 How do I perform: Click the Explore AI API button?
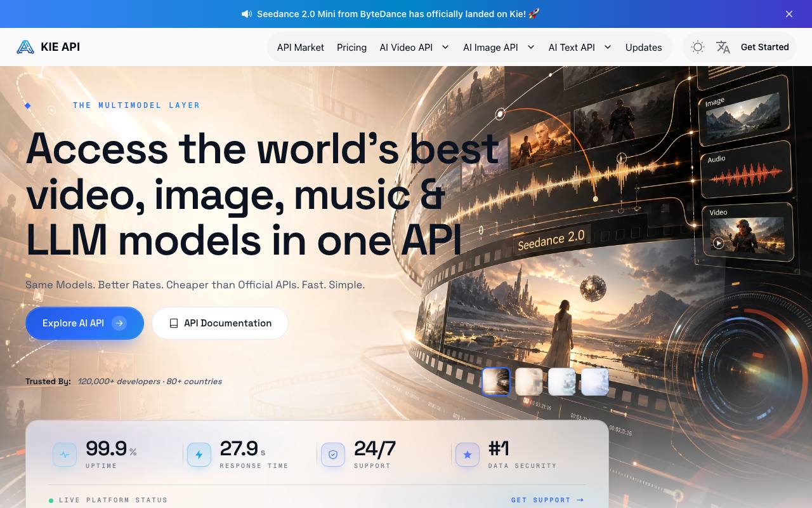[84, 323]
